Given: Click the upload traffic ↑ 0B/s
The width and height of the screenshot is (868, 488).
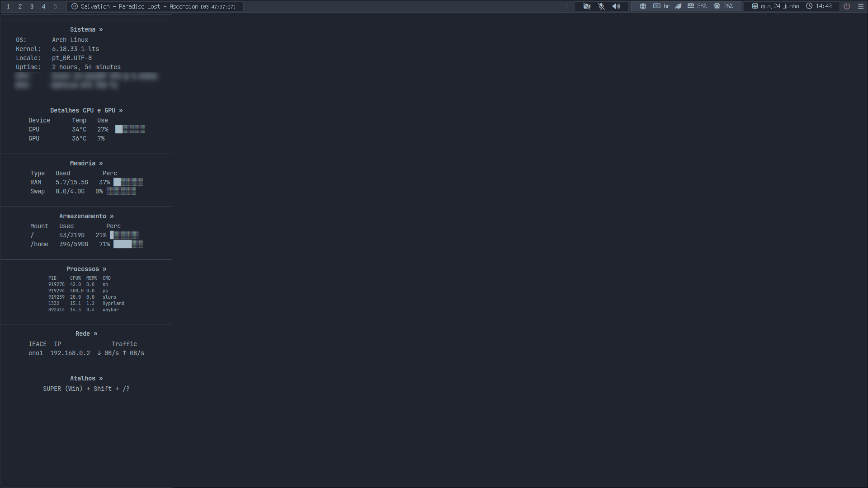Looking at the screenshot, I should tap(133, 353).
